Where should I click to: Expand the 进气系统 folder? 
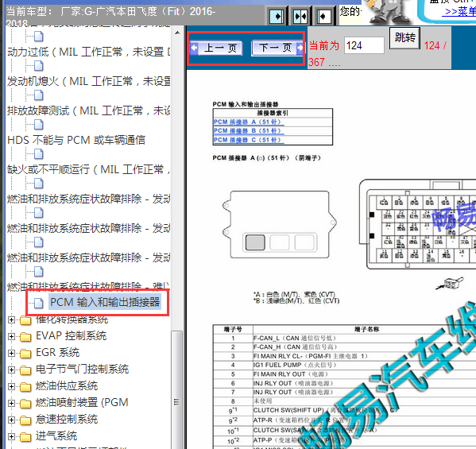(x=11, y=436)
